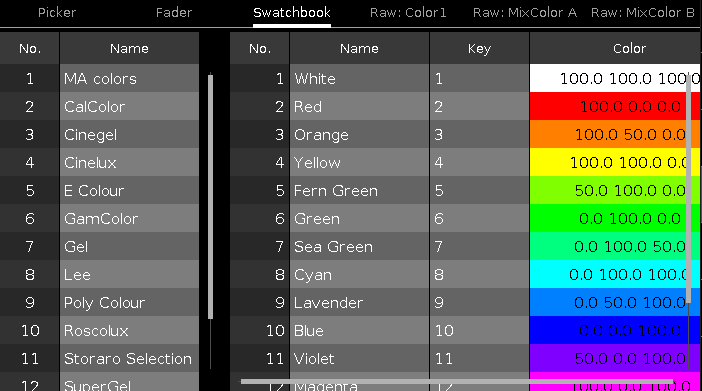702x391 pixels.
Task: Select the CalColor swatchbook
Action: tap(129, 107)
